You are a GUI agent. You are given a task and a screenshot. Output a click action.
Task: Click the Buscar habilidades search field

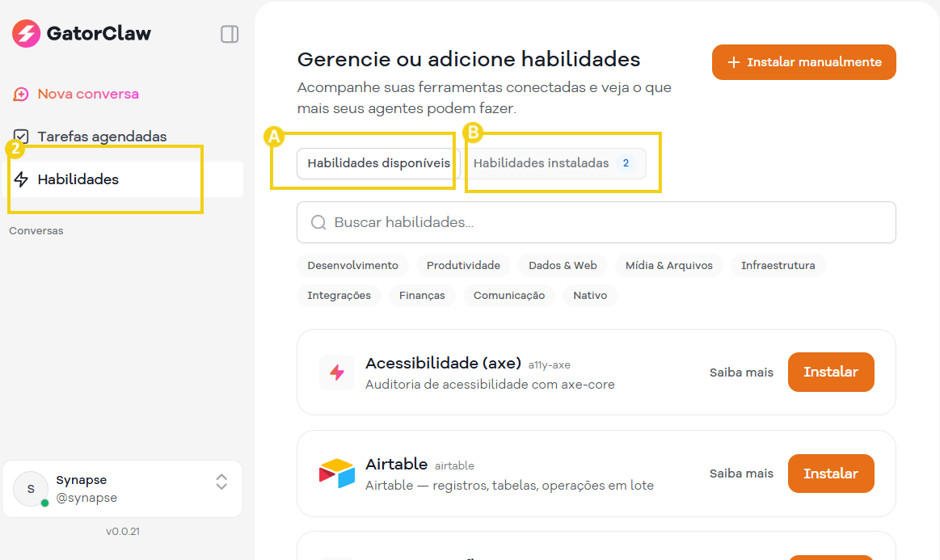click(x=596, y=222)
